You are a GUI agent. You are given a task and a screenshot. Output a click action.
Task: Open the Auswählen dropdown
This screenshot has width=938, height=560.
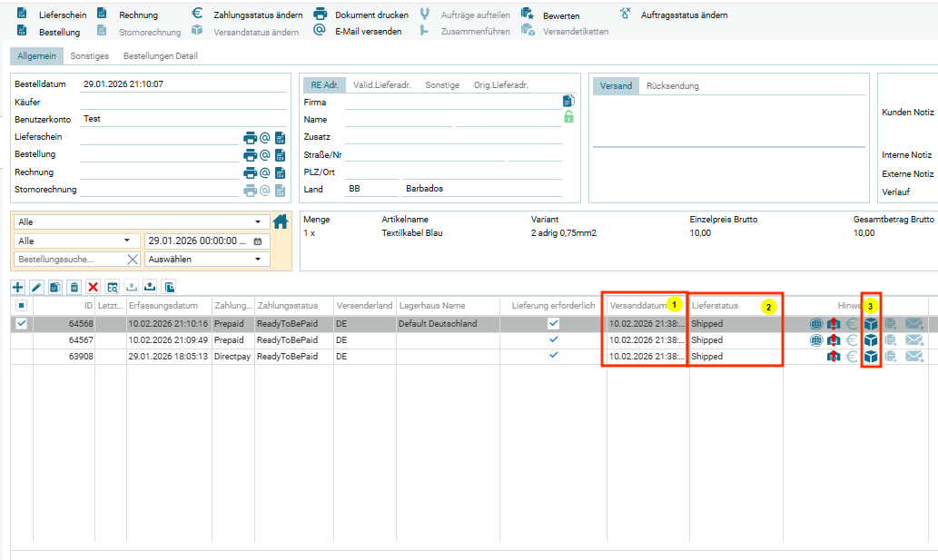[206, 259]
